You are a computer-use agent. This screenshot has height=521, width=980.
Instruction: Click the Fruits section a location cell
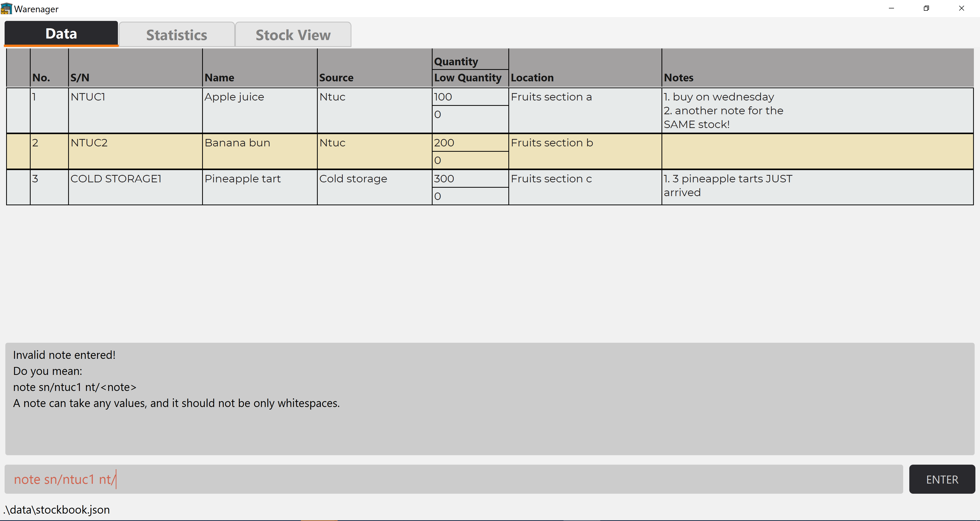[585, 111]
